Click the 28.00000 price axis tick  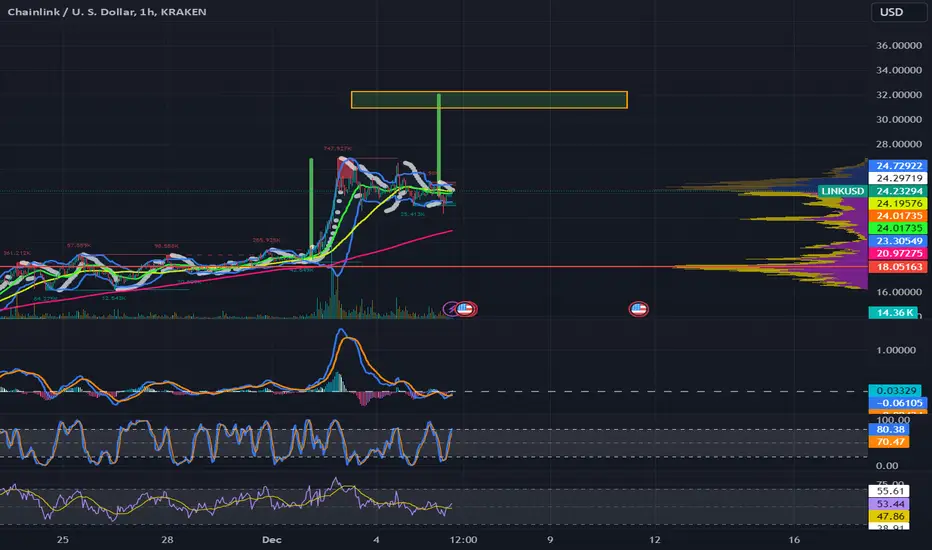[x=899, y=144]
